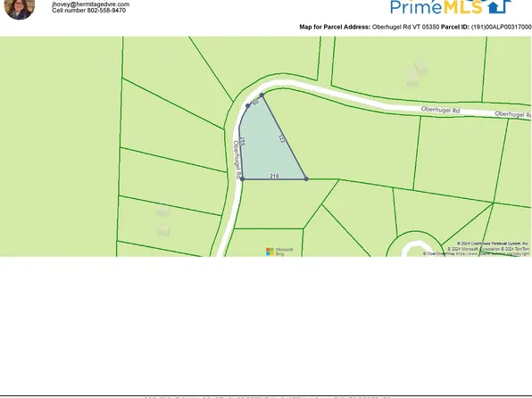Click the parcel's bottom-right corner vertex dot
Screen dimensions: 532x398
(306, 178)
